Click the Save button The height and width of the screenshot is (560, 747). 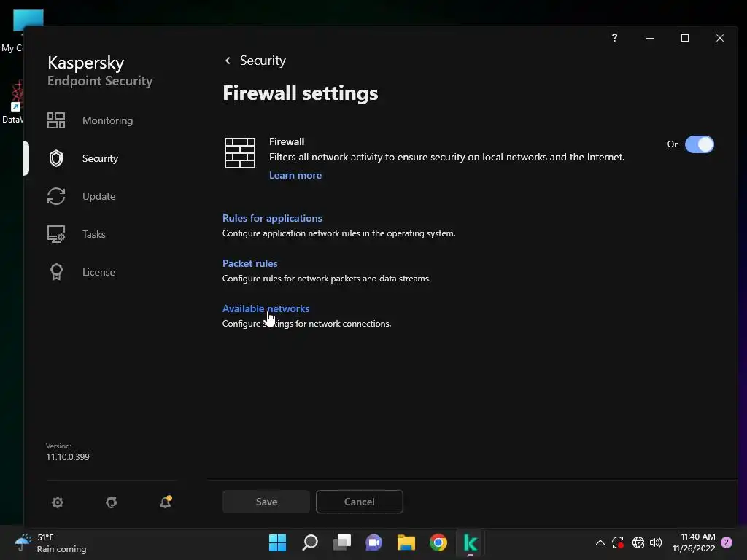coord(266,502)
